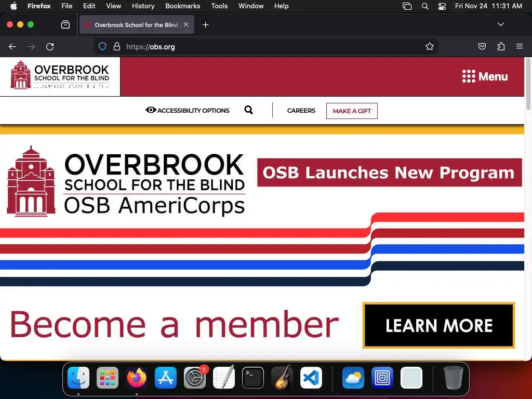Viewport: 532px width, 399px height.
Task: Open Spotlight search in menu bar
Action: [x=425, y=6]
